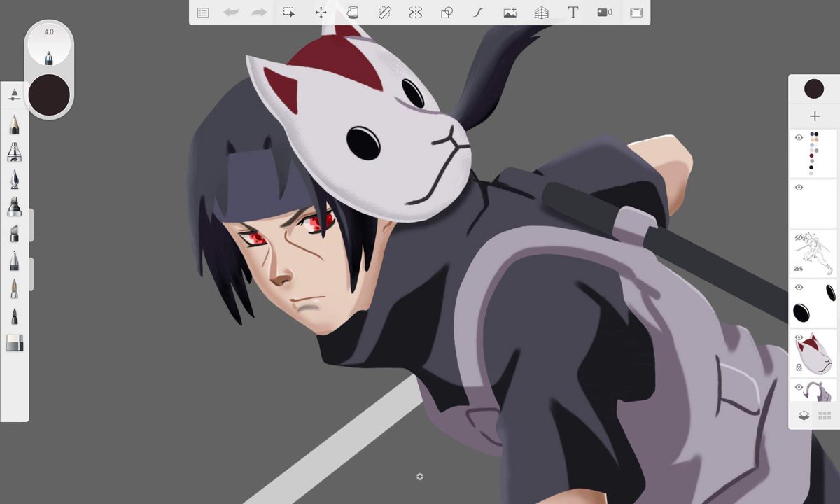Tap the small circular marker at canvas bottom
Viewport: 840px width, 504px height.
420,477
